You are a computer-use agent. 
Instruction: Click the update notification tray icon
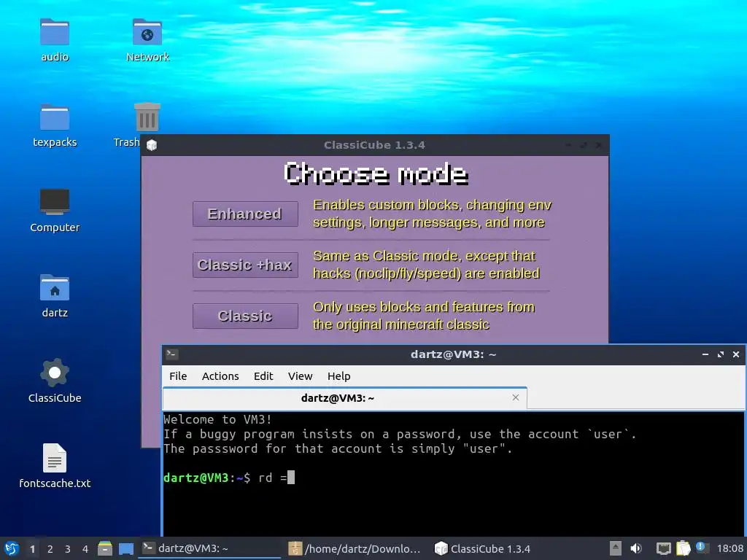pos(701,548)
